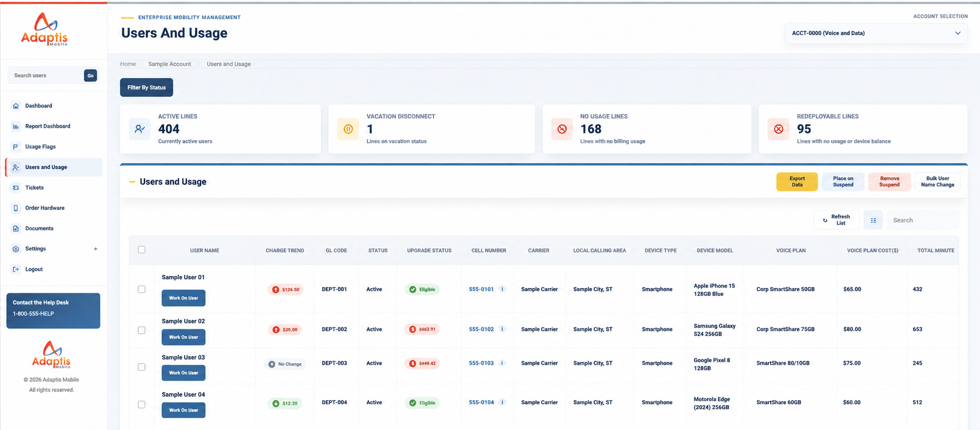Viewport: 980px width, 430px height.
Task: Click the Export Data button
Action: coord(797,182)
